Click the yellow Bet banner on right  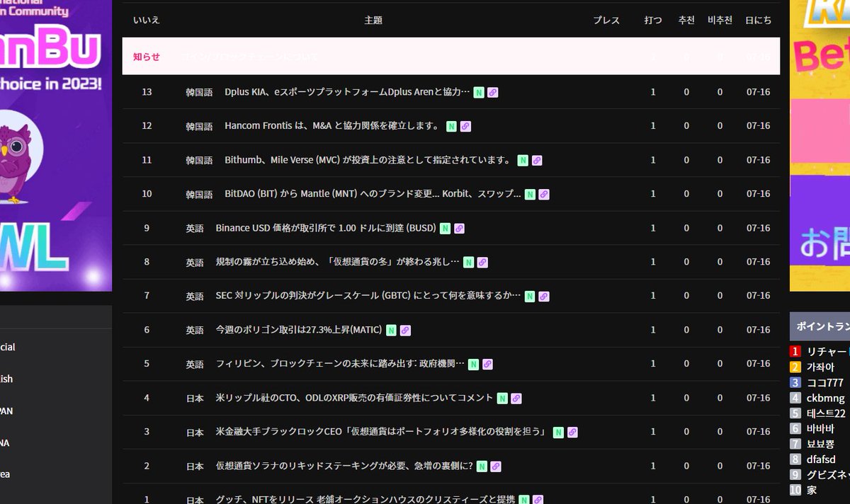point(820,145)
